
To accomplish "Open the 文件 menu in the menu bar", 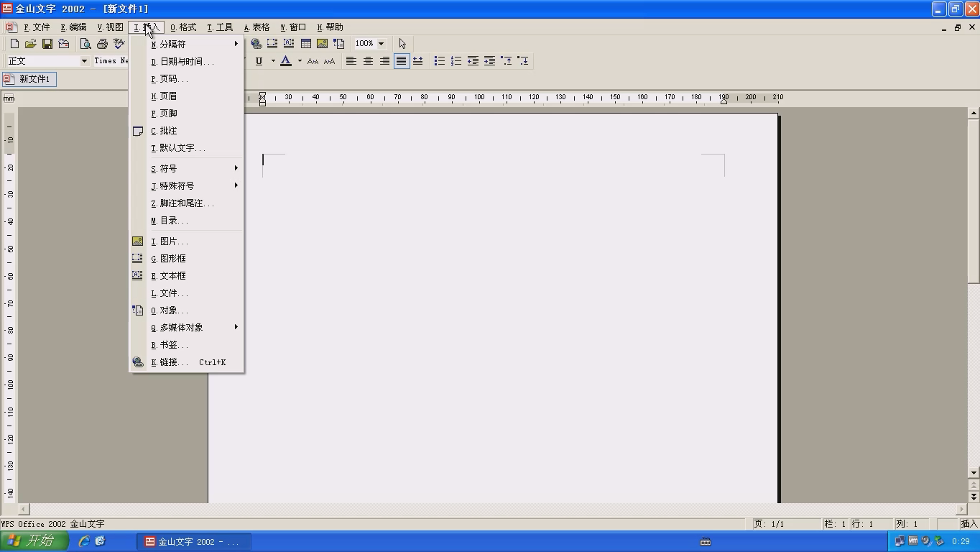I will click(x=37, y=27).
